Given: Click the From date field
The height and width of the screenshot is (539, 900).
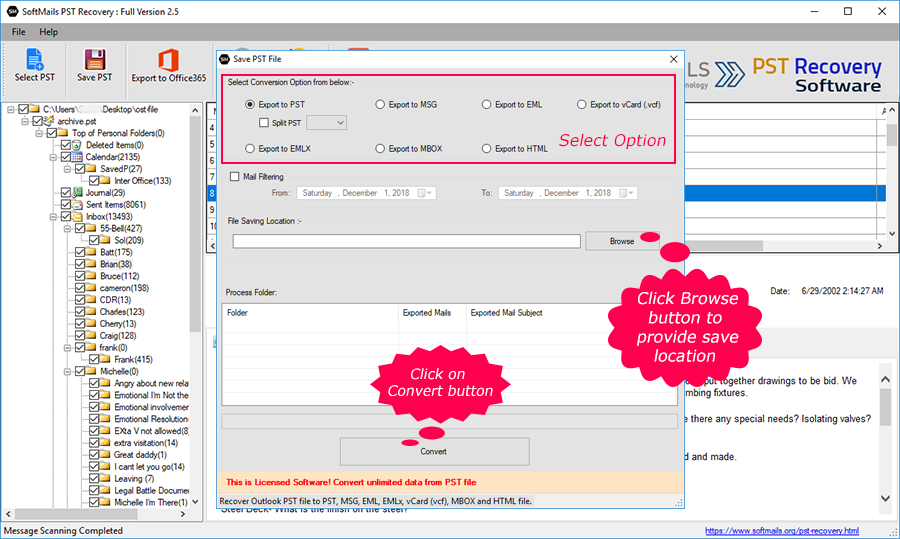Looking at the screenshot, I should coord(366,193).
